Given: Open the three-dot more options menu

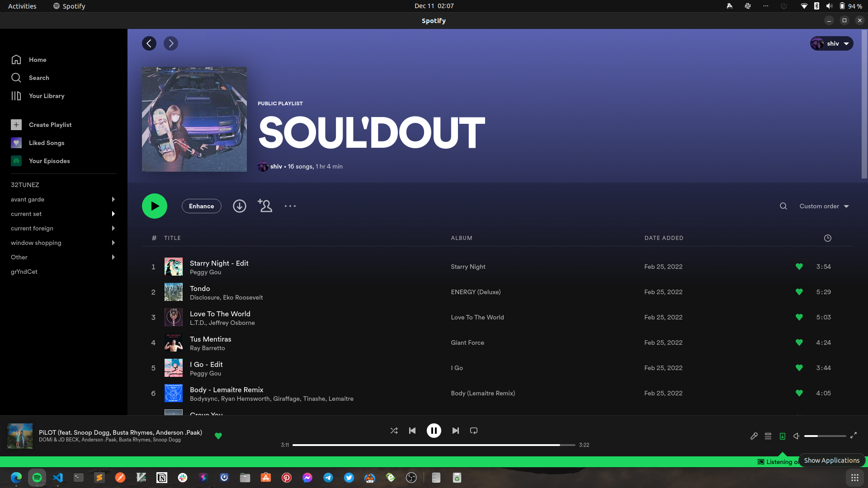Looking at the screenshot, I should click(x=290, y=206).
